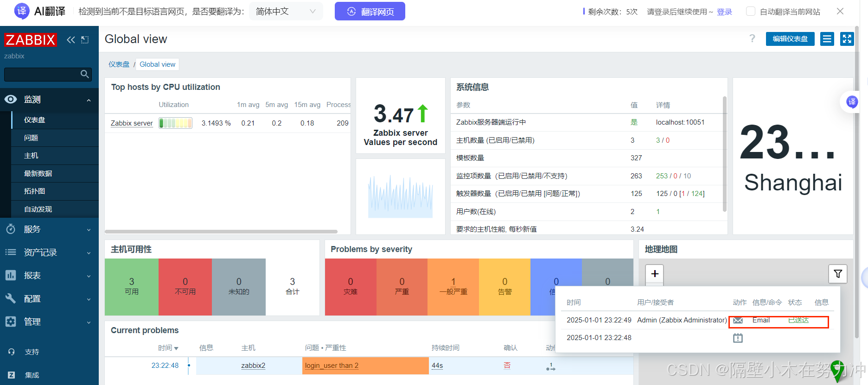Open 拓扑图 in the sidebar

click(34, 191)
